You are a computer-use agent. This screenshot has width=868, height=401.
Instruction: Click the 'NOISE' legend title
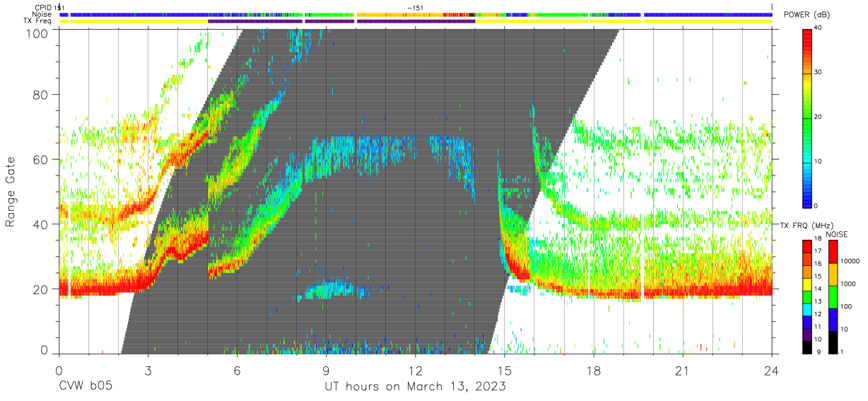838,234
